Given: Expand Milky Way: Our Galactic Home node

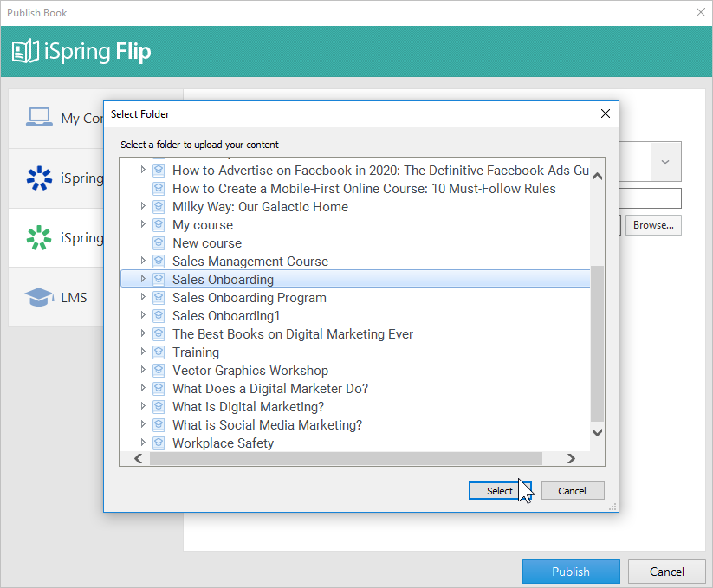Looking at the screenshot, I should 143,206.
